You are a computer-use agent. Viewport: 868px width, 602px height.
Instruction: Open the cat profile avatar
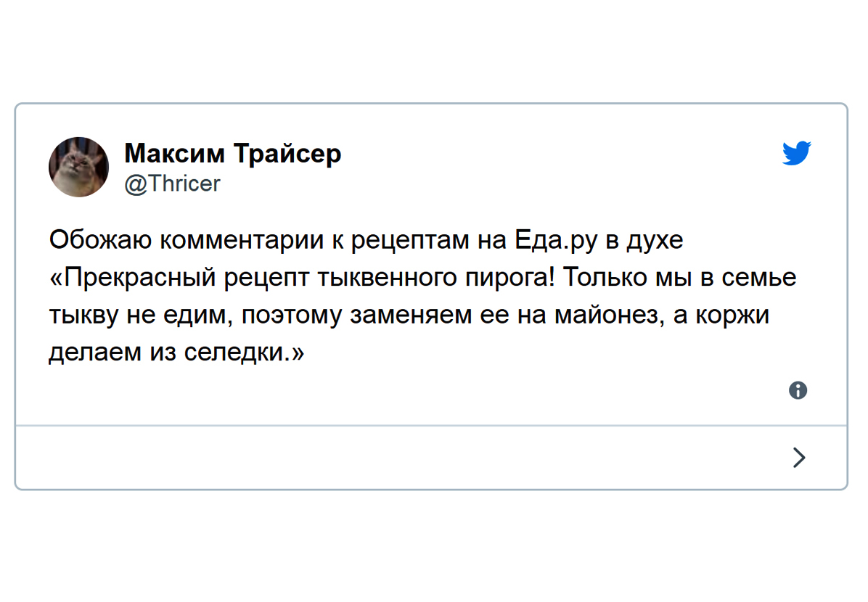[x=78, y=167]
